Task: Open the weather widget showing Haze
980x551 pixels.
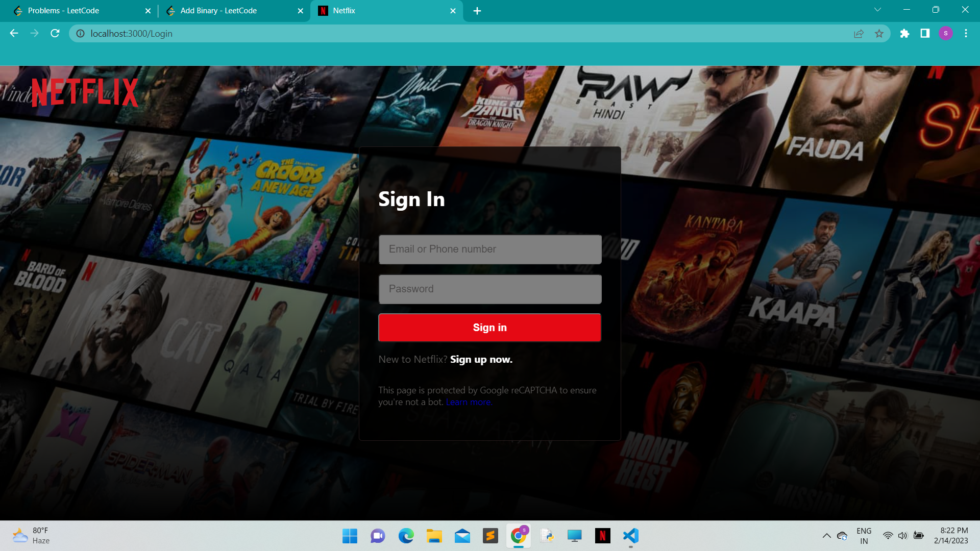Action: (x=31, y=536)
